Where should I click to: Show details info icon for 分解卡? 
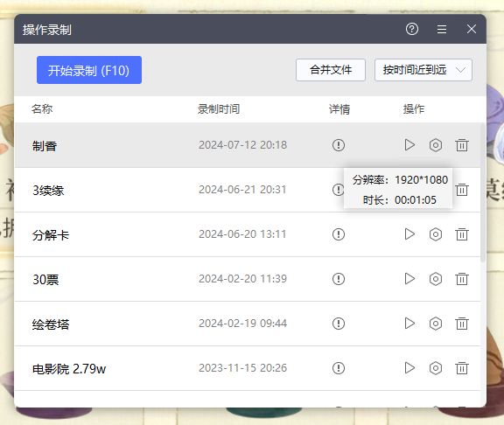click(339, 234)
